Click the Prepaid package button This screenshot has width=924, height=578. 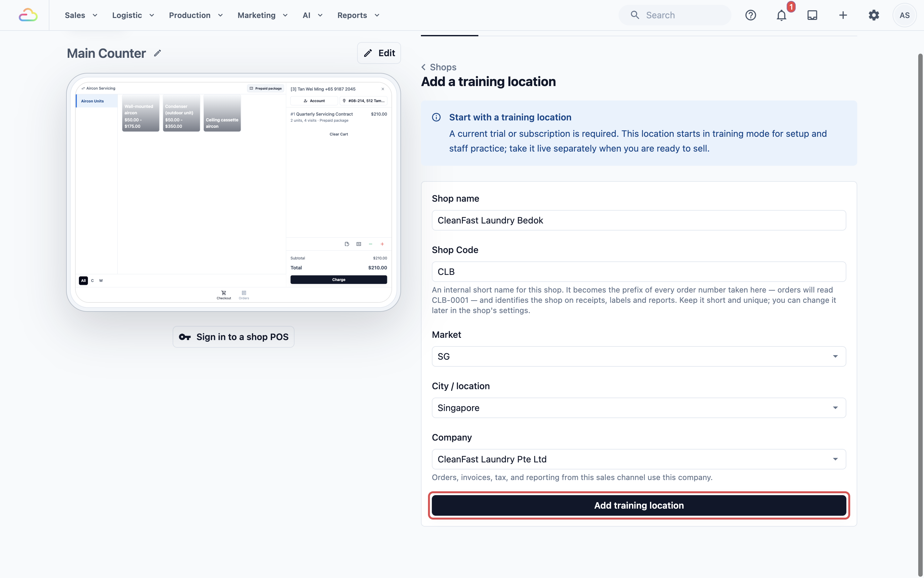click(266, 88)
